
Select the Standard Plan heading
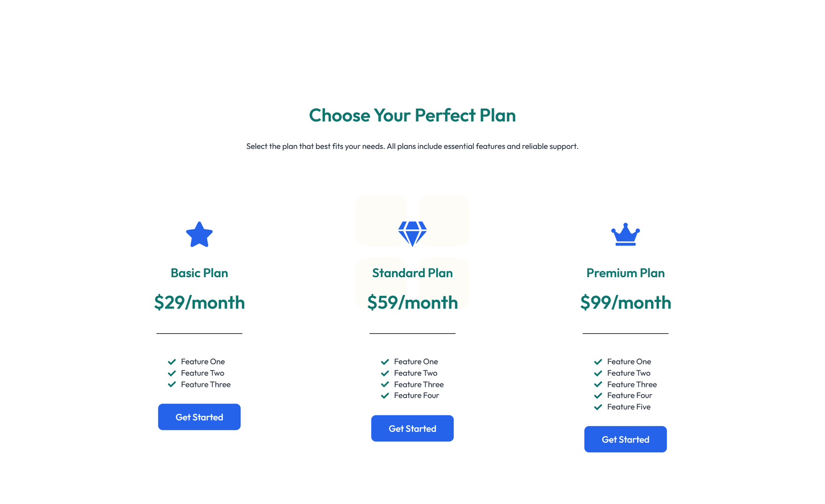[412, 273]
